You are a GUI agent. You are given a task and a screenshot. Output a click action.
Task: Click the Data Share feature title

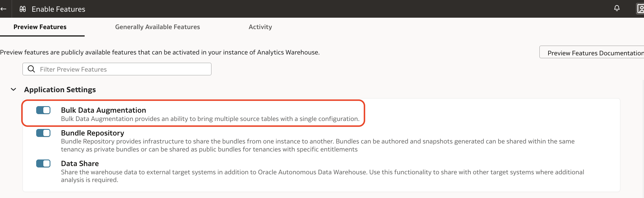pyautogui.click(x=80, y=163)
